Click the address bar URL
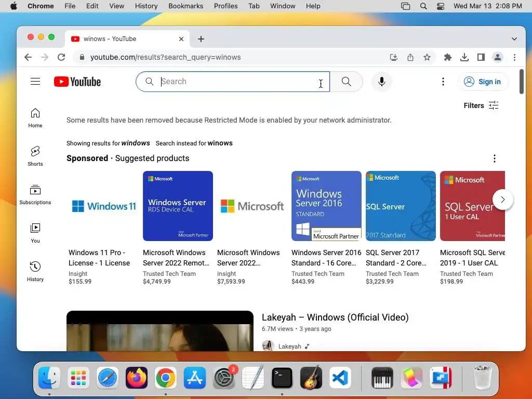 [166, 57]
